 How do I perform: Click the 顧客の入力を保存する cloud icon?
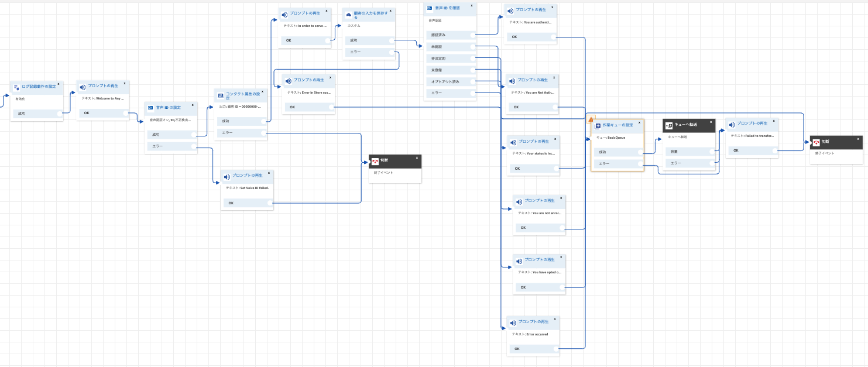pos(348,13)
